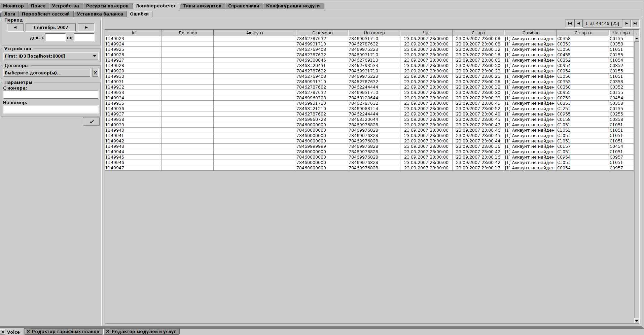Screen dimensions: 644x335
Task: Switch to the Логи tab
Action: point(9,14)
